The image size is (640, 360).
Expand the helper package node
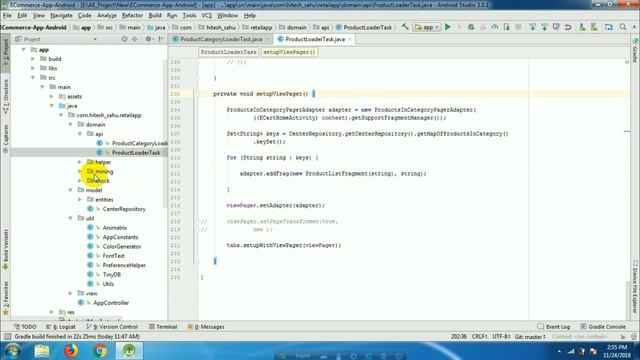click(80, 162)
